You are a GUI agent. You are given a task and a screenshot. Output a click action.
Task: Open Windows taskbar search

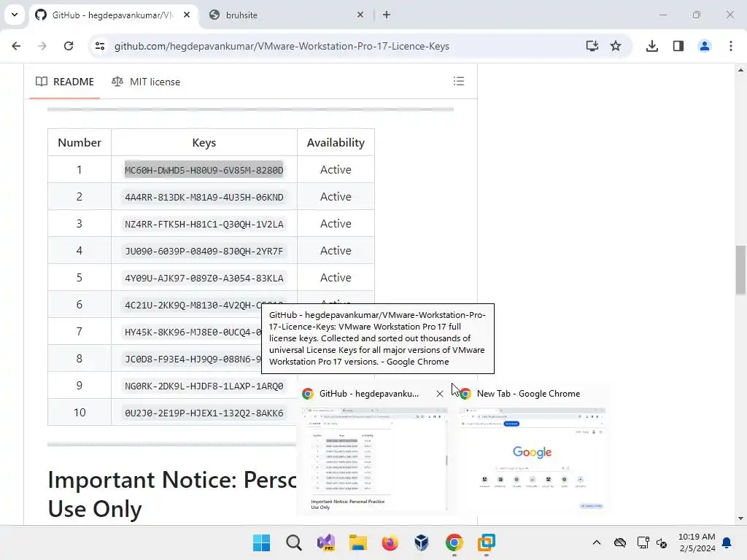click(x=294, y=542)
